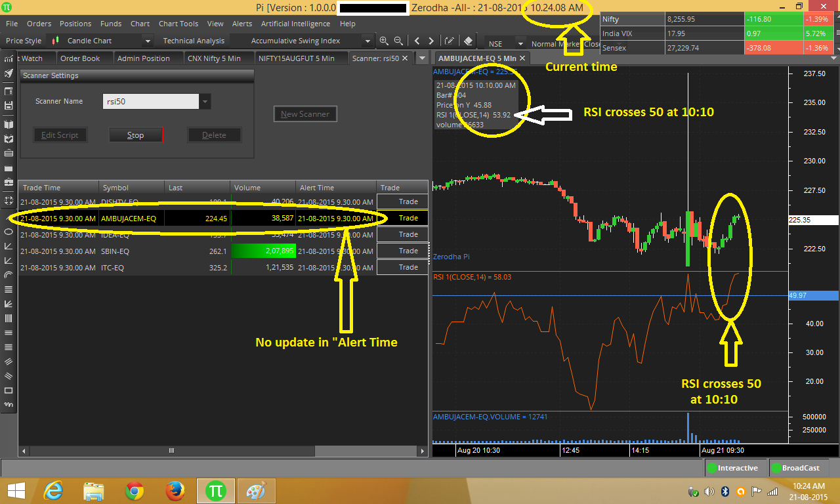Select the vertical lines tool in sidebar

9,318
